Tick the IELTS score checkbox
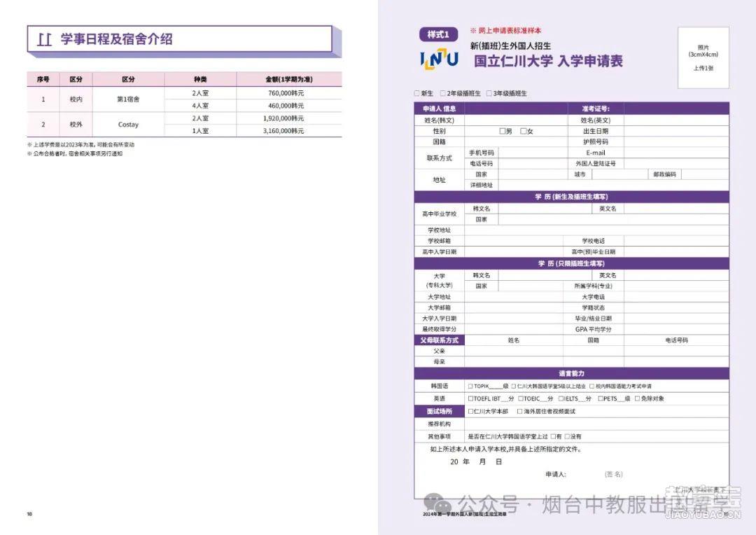This screenshot has height=535, width=756. click(561, 398)
